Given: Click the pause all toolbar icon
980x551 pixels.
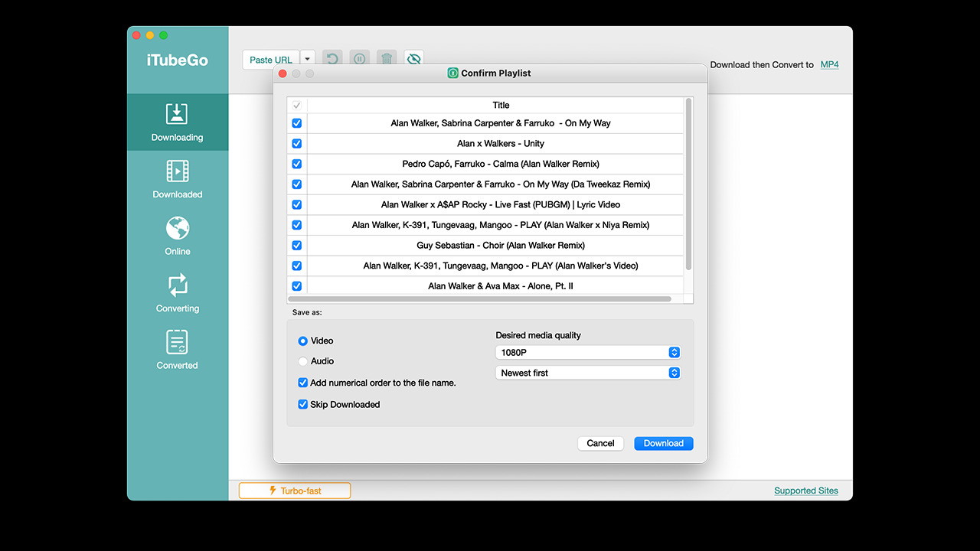Looking at the screenshot, I should 359,59.
